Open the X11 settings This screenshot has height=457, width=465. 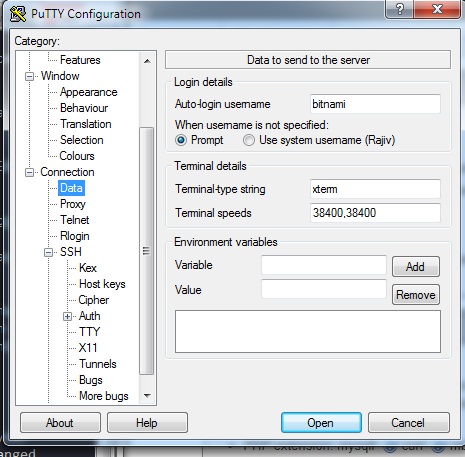[x=88, y=348]
